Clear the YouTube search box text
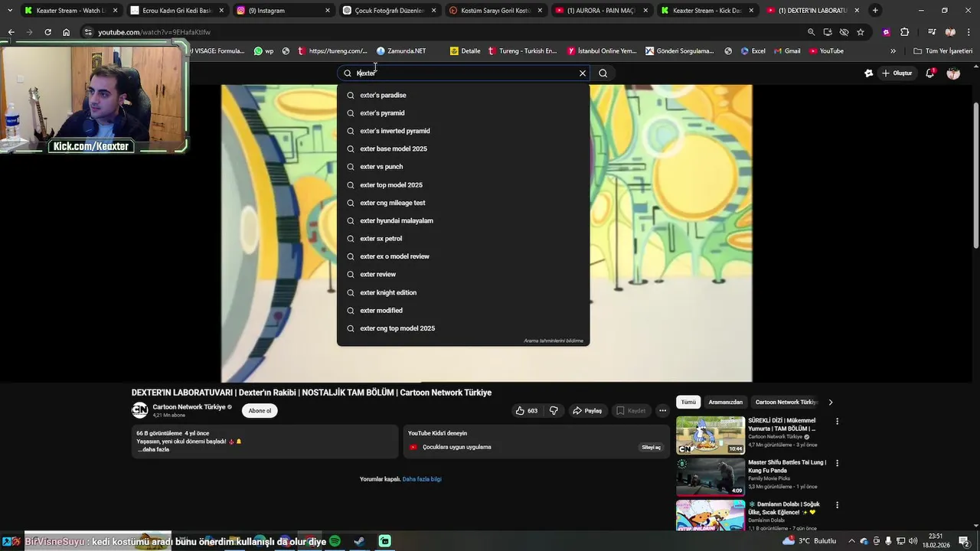Screen dimensions: 980x551 [583, 73]
